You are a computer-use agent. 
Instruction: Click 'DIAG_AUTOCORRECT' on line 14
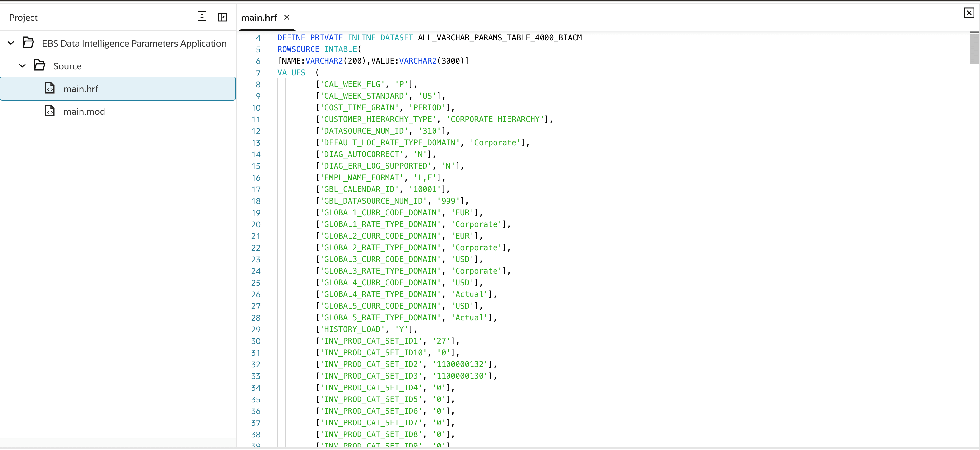coord(362,154)
